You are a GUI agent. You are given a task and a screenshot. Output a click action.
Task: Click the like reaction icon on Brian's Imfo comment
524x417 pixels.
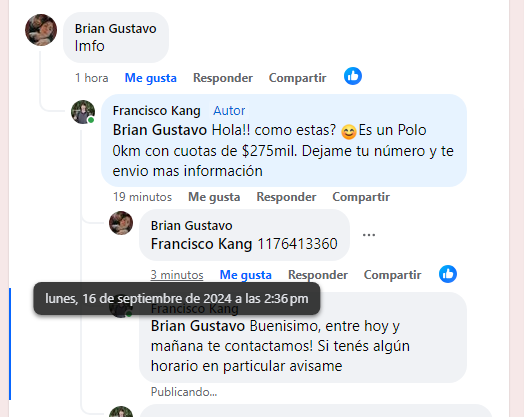coord(353,76)
